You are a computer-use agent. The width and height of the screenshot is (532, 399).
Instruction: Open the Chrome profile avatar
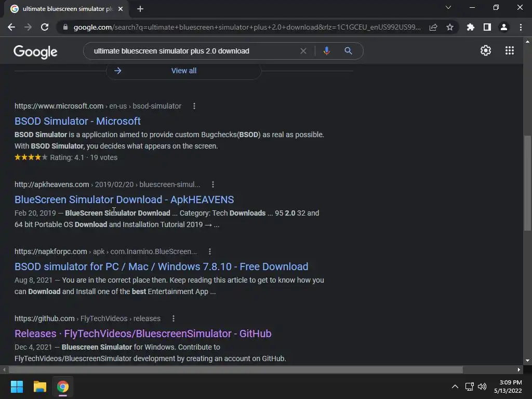tap(504, 27)
